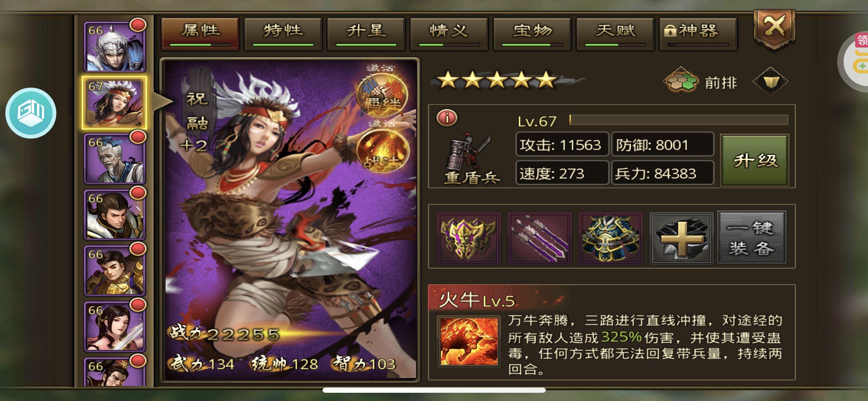Viewport: 868px width, 401px height.
Task: Open the locked 神器 tab
Action: coord(698,34)
